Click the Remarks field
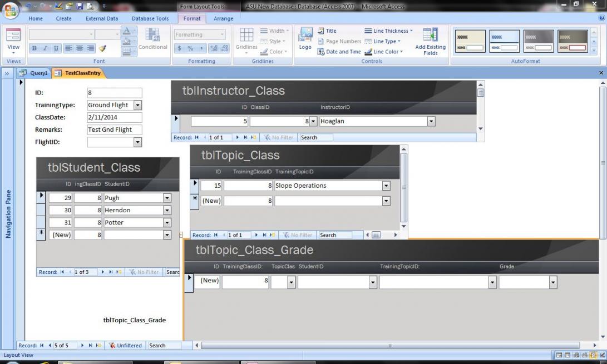 click(115, 129)
